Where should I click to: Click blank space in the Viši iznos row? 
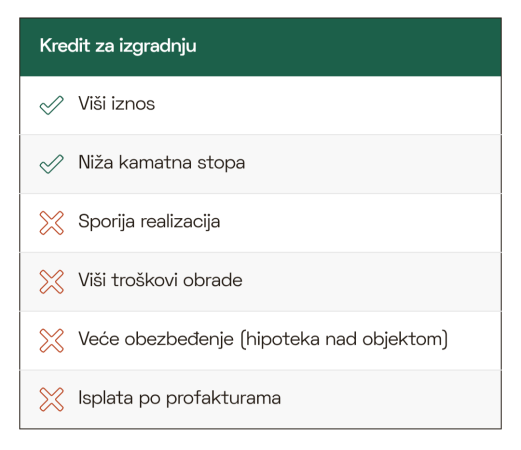328,105
